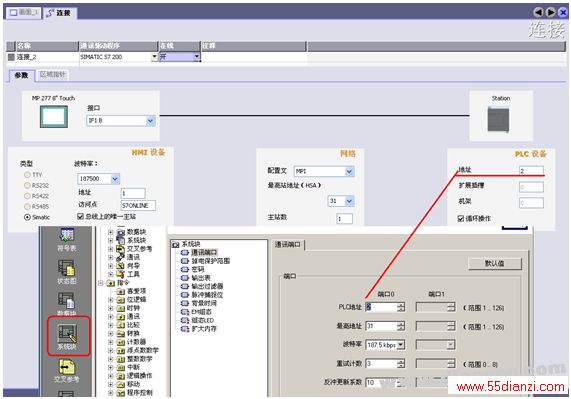Select the 通讯端口 dialog tab
This screenshot has width=571, height=399.
pyautogui.click(x=288, y=244)
